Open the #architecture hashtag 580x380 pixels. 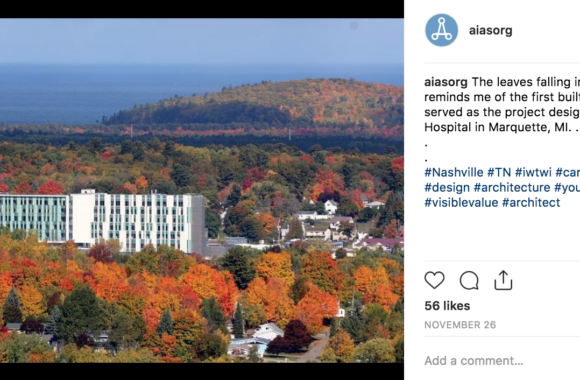pyautogui.click(x=512, y=188)
